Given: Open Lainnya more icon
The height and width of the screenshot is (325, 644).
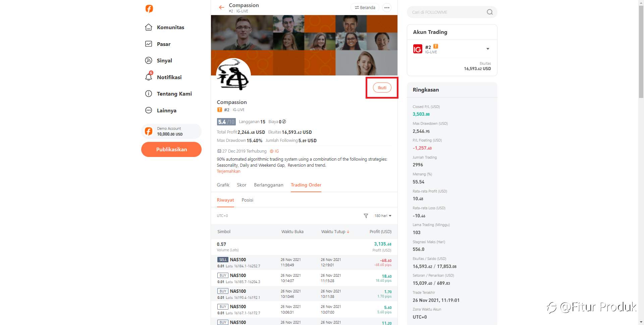Looking at the screenshot, I should click(149, 110).
